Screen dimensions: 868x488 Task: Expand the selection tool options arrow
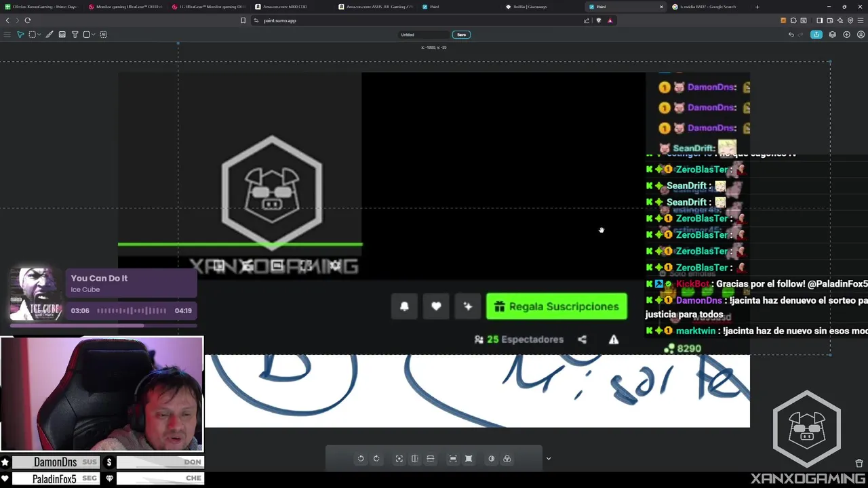(x=39, y=35)
